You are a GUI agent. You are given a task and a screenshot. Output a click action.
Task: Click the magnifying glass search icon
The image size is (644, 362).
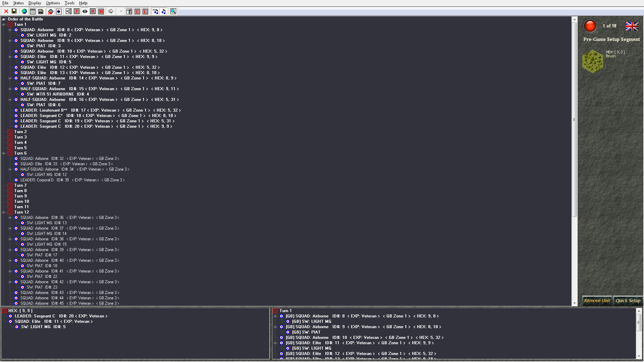pyautogui.click(x=173, y=11)
